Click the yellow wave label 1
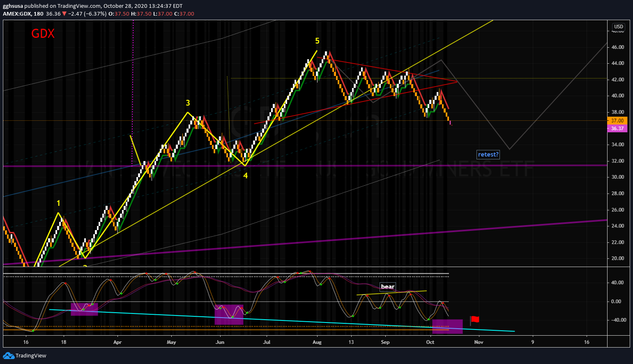Viewport: 633px width, 364px height. click(x=58, y=203)
